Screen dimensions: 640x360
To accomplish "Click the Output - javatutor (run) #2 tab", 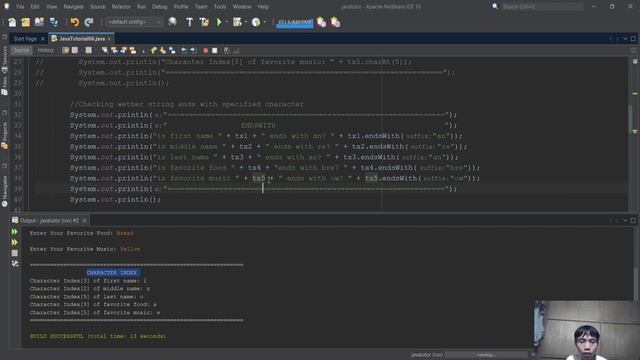I will (x=49, y=220).
